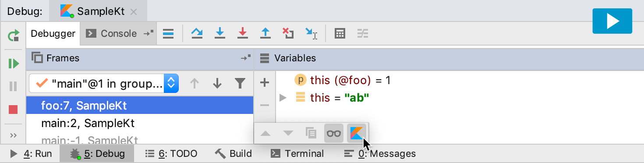Viewport: 644px width, 163px height.
Task: Open the "main"@1 thread dropdown
Action: pyautogui.click(x=104, y=83)
